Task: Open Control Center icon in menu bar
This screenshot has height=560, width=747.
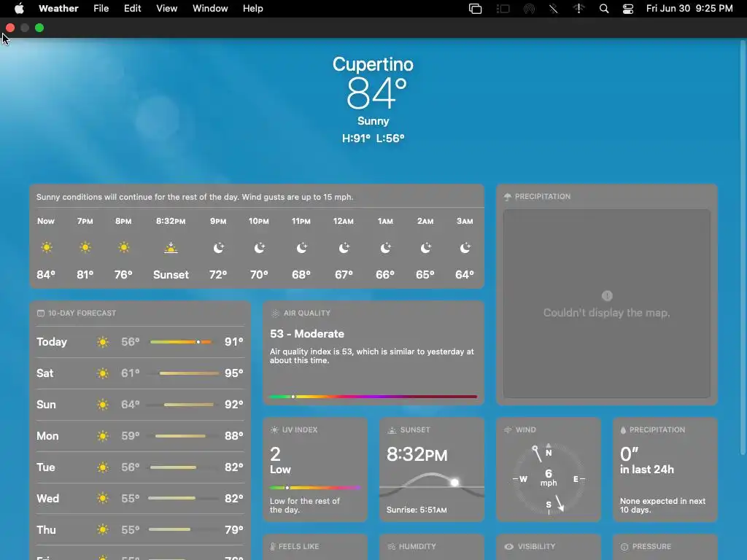Action: pos(628,9)
